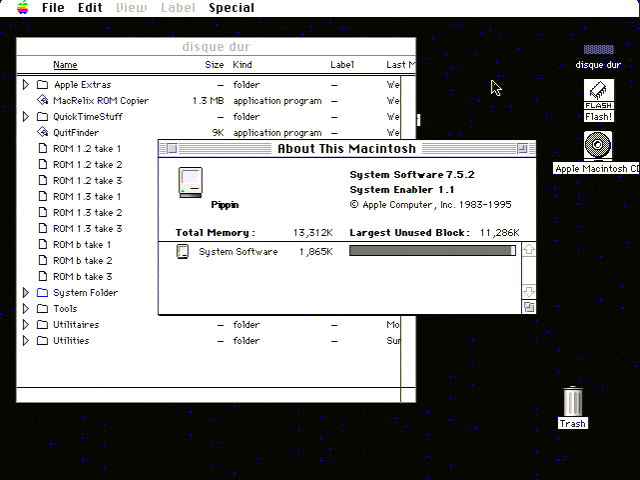Open the Special menu

click(x=231, y=8)
